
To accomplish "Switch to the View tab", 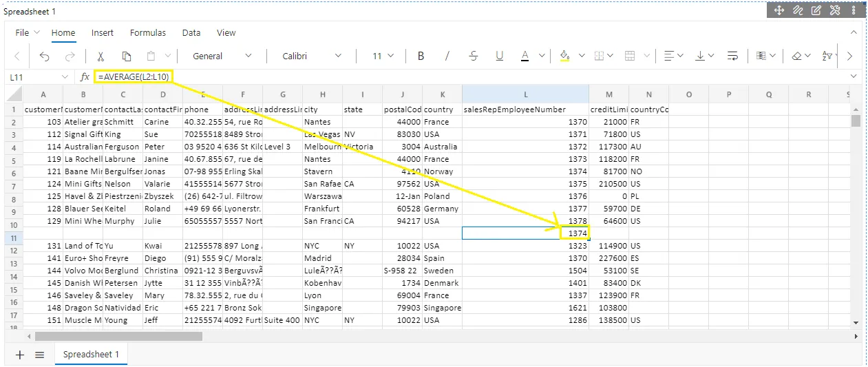I will click(x=226, y=32).
